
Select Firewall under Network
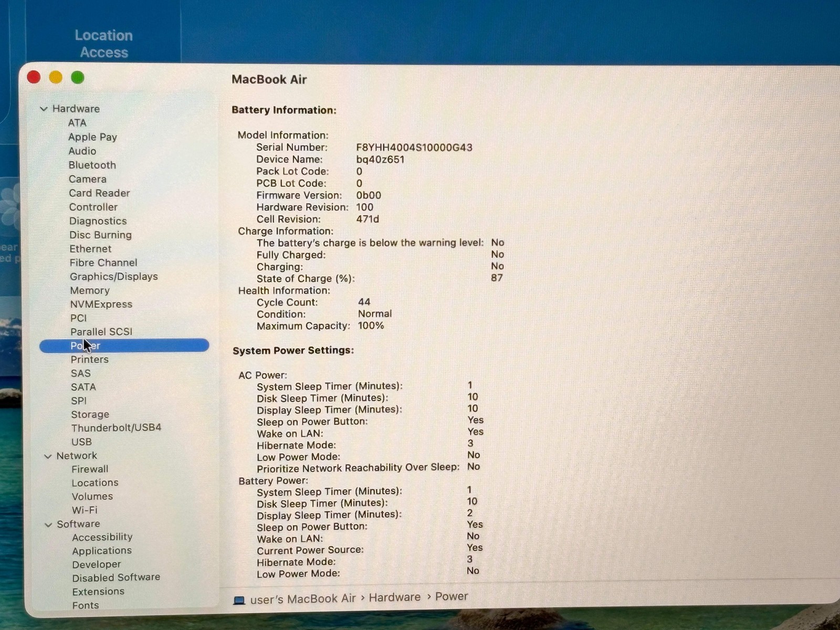[x=90, y=469]
